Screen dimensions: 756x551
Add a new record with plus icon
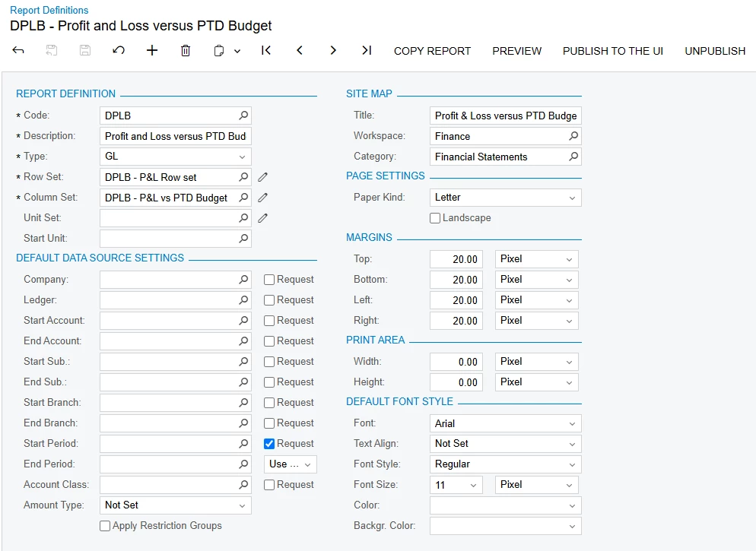pos(152,51)
